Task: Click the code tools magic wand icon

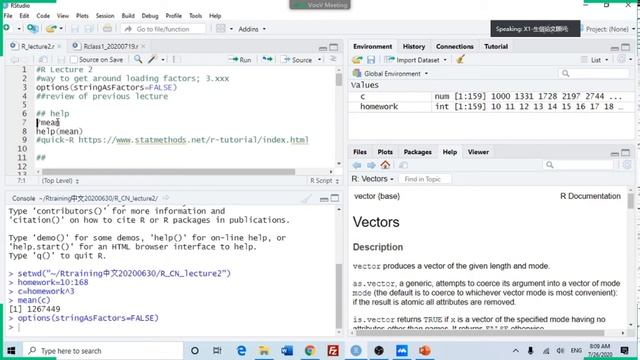Action: (152, 60)
